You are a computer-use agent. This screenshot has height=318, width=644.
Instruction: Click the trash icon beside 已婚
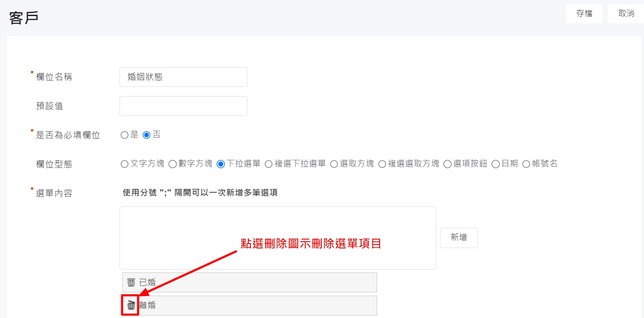(x=131, y=283)
